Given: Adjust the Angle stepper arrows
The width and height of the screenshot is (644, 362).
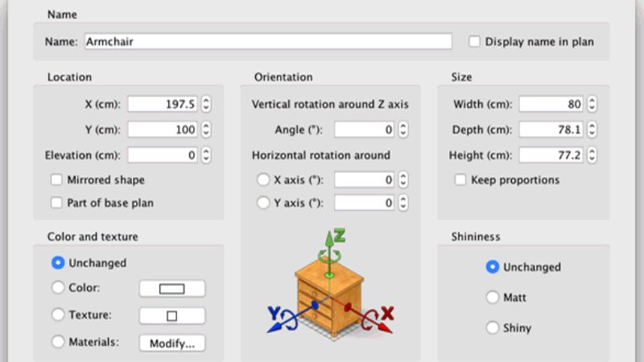Looking at the screenshot, I should click(x=403, y=130).
